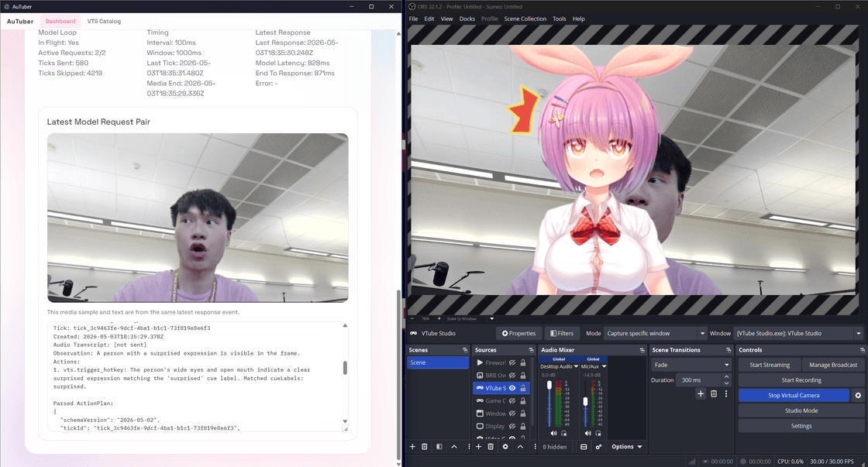Open advanced audio properties gears icon

click(x=598, y=447)
